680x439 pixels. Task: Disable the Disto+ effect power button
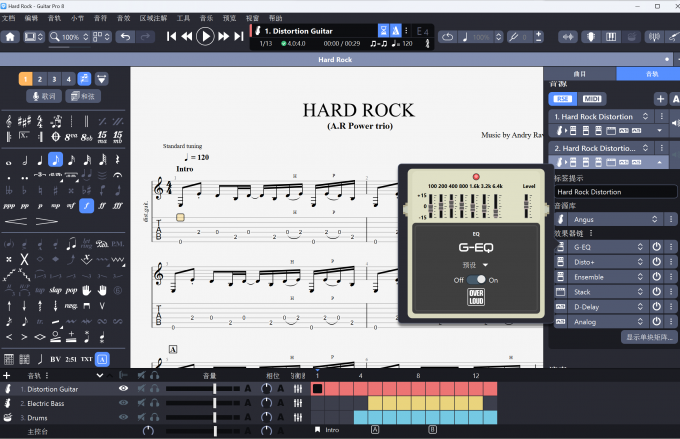(x=656, y=262)
